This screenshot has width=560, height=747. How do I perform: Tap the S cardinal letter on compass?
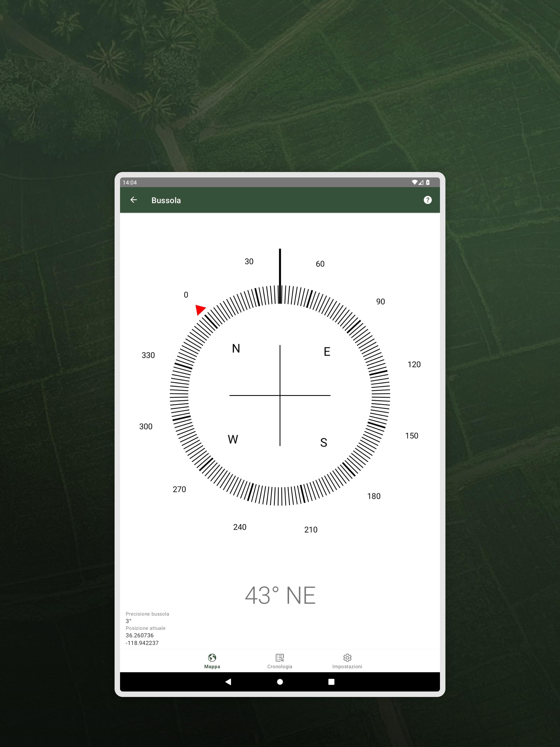(x=323, y=442)
